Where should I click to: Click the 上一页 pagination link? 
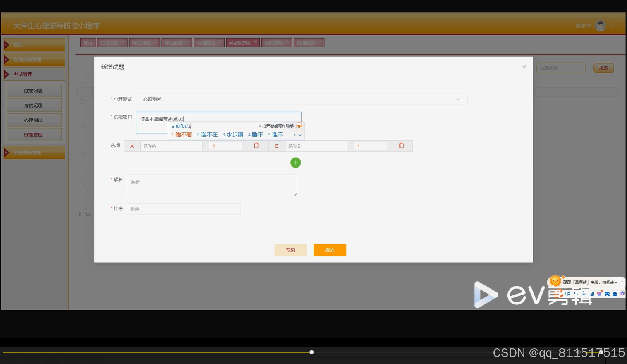[x=84, y=214]
